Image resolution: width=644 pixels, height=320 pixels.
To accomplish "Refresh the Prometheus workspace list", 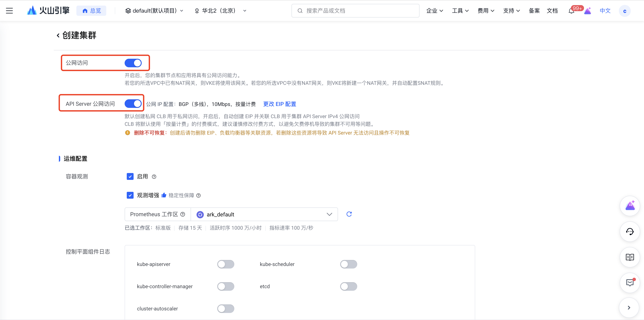I will tap(349, 214).
